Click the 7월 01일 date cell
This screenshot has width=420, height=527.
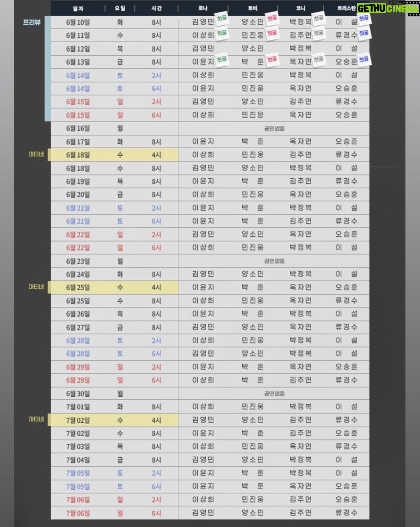(78, 407)
